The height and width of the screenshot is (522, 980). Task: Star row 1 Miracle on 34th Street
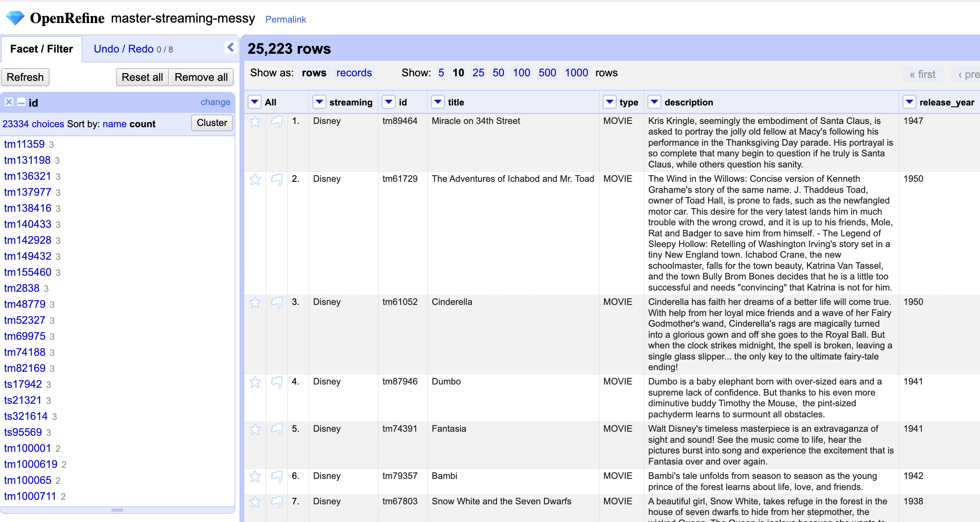click(x=255, y=121)
